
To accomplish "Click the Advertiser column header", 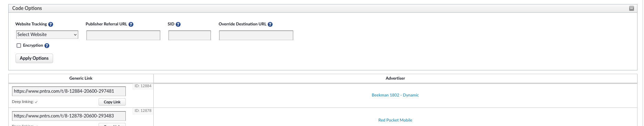I will [x=395, y=78].
